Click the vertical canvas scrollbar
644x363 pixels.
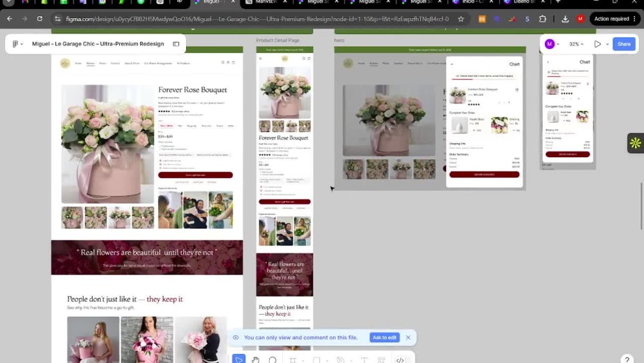click(x=641, y=206)
